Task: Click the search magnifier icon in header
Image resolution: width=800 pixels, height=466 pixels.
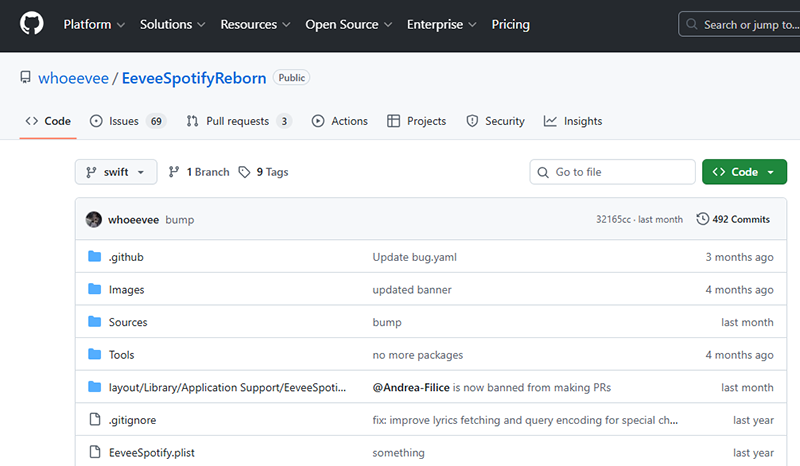Action: (x=691, y=24)
